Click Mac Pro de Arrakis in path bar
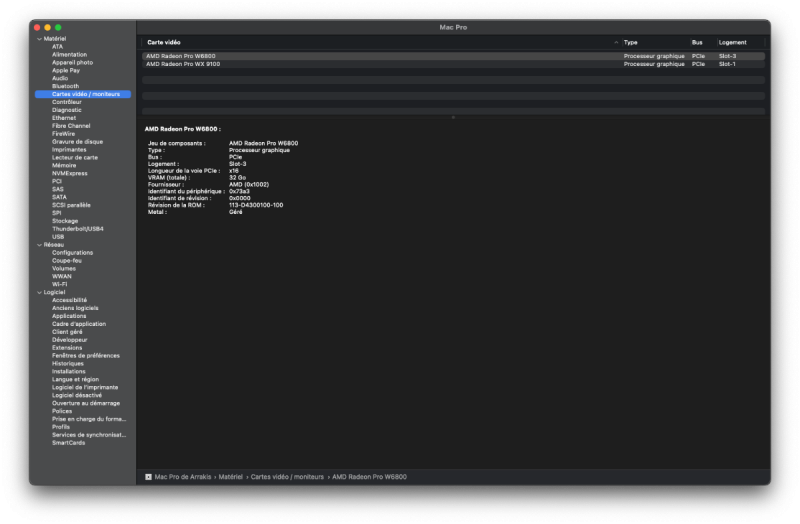 tap(183, 477)
